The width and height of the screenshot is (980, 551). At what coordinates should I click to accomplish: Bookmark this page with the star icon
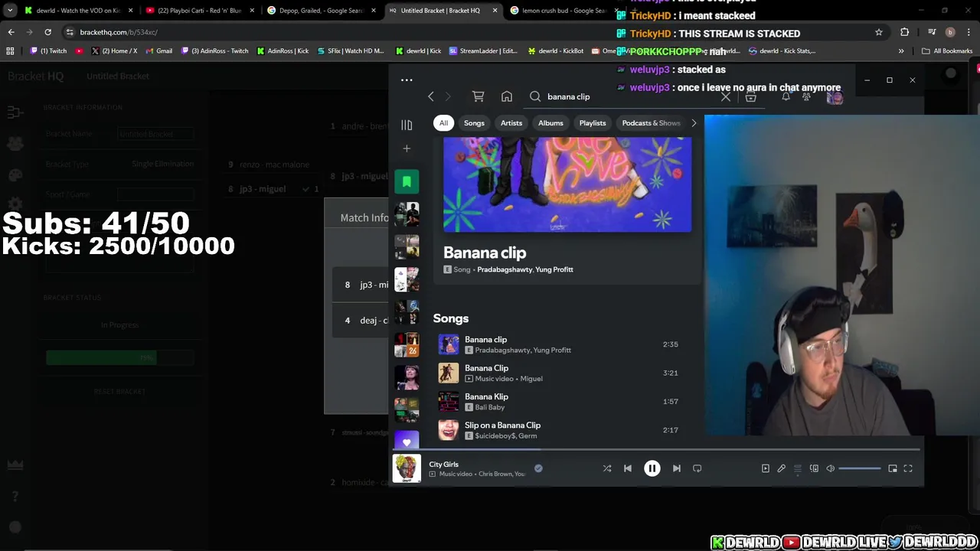(879, 32)
